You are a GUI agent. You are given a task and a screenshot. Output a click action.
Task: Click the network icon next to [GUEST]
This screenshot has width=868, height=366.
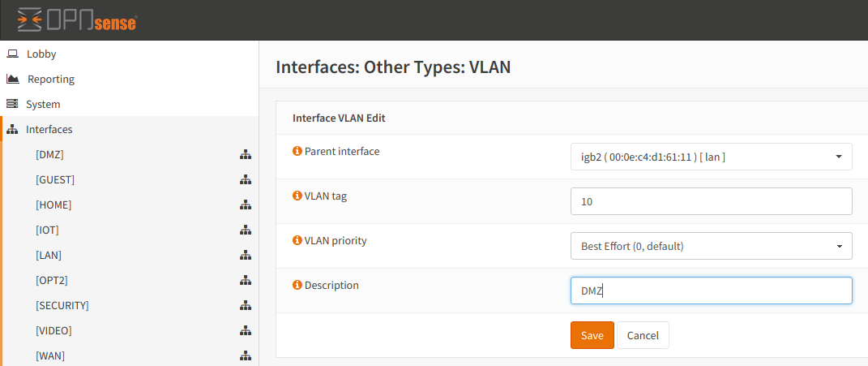click(245, 179)
